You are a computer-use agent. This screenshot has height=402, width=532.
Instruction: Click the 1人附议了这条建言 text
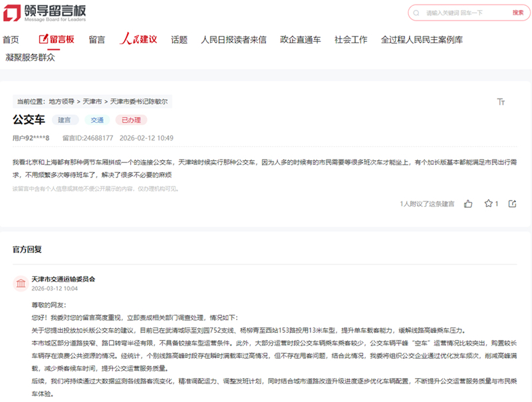(x=427, y=204)
